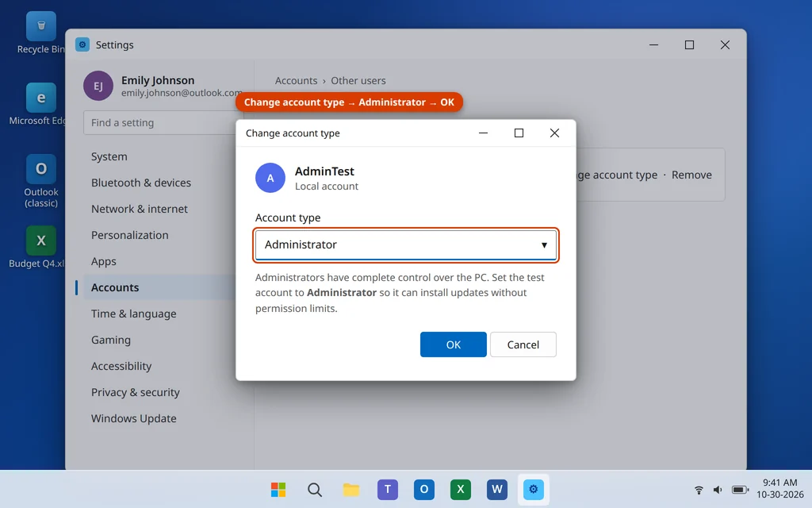Image resolution: width=812 pixels, height=508 pixels.
Task: Open taskbar Search magnifier
Action: (x=314, y=489)
